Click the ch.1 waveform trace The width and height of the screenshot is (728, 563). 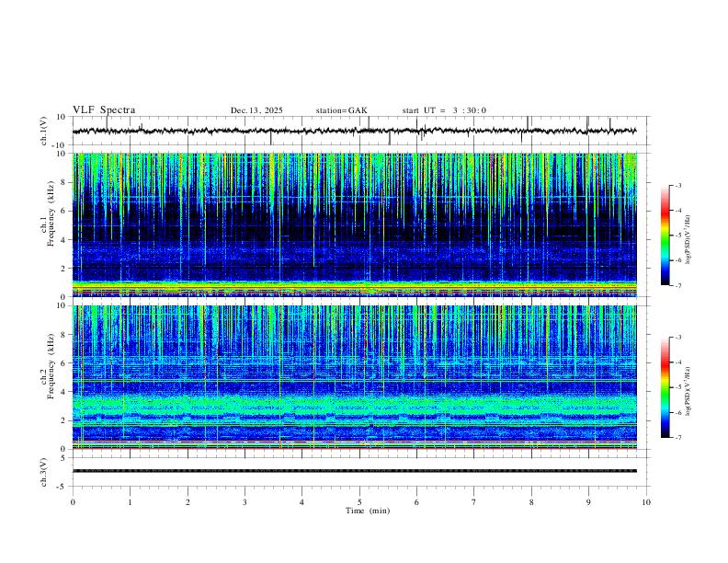tap(354, 131)
